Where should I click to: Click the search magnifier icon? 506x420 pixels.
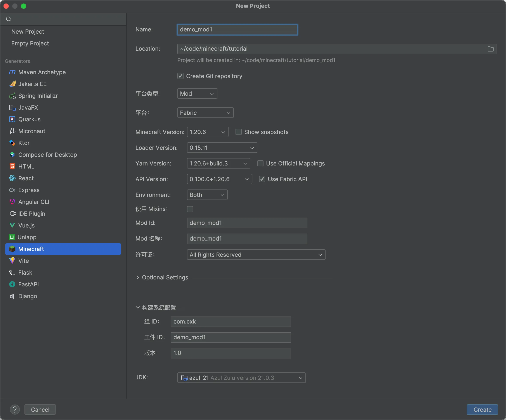9,19
